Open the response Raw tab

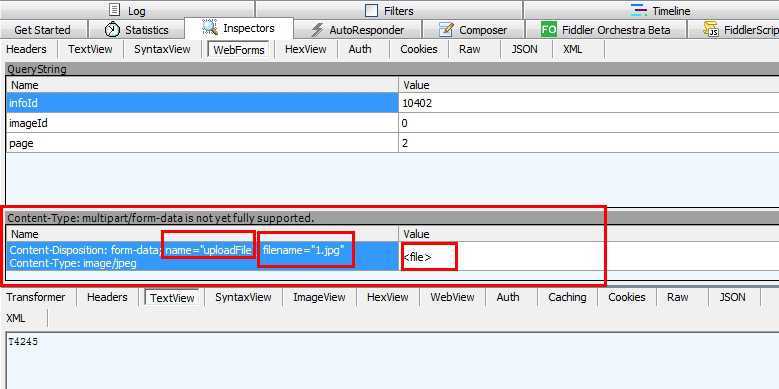tap(678, 297)
